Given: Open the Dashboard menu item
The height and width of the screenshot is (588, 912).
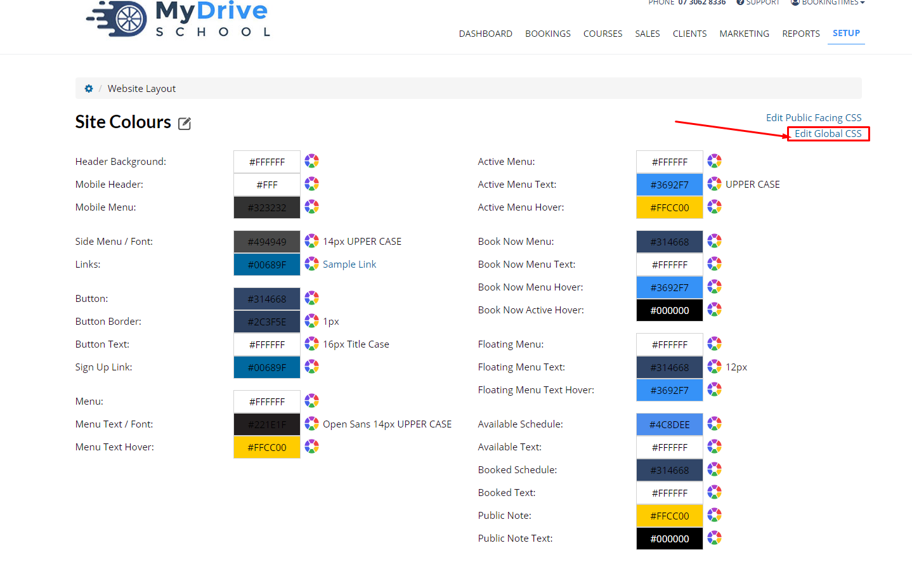Looking at the screenshot, I should click(486, 34).
